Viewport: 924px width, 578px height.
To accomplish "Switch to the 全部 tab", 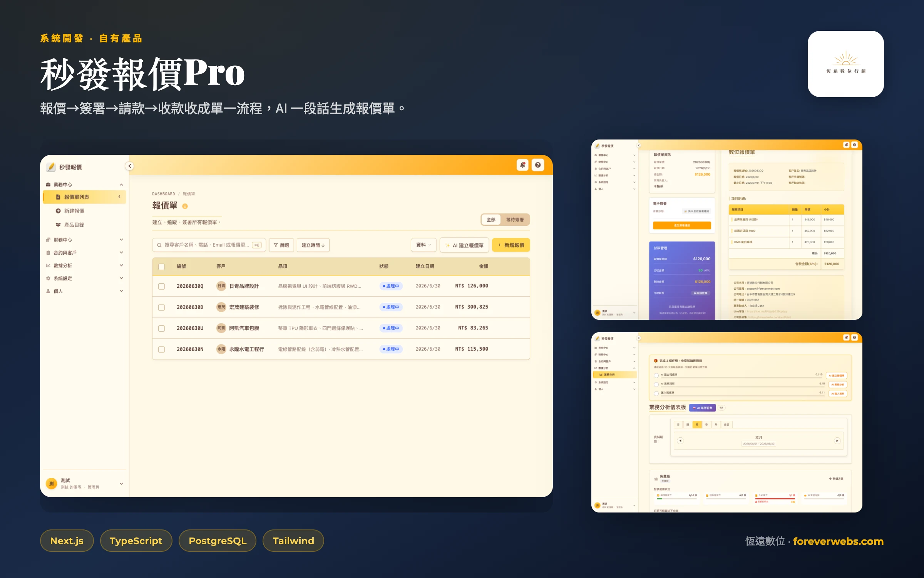I will click(491, 220).
